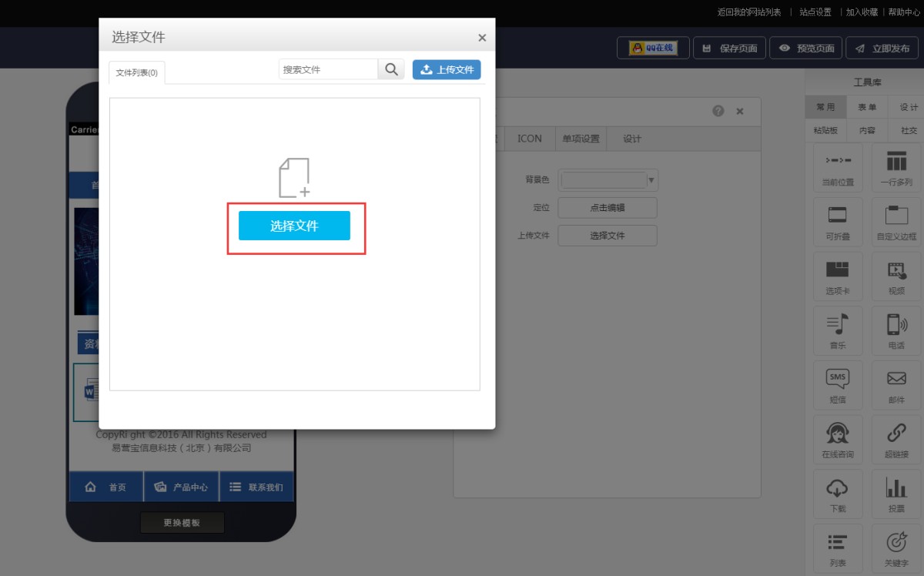Select the 当前位置 breadcrumb tool

pyautogui.click(x=838, y=168)
